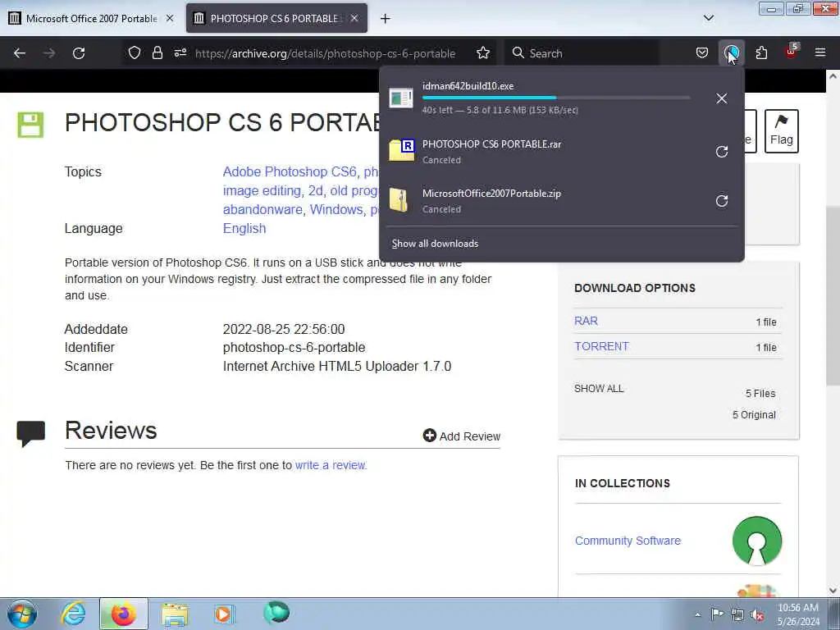This screenshot has width=840, height=630.
Task: Reload the page with the refresh icon
Action: pyautogui.click(x=79, y=53)
